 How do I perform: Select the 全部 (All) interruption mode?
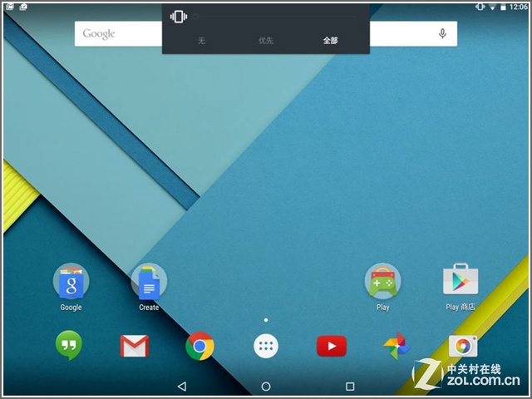[x=330, y=41]
